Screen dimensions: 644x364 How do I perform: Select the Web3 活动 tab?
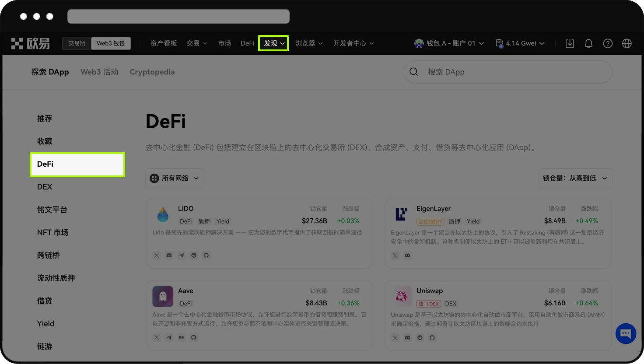[x=99, y=72]
